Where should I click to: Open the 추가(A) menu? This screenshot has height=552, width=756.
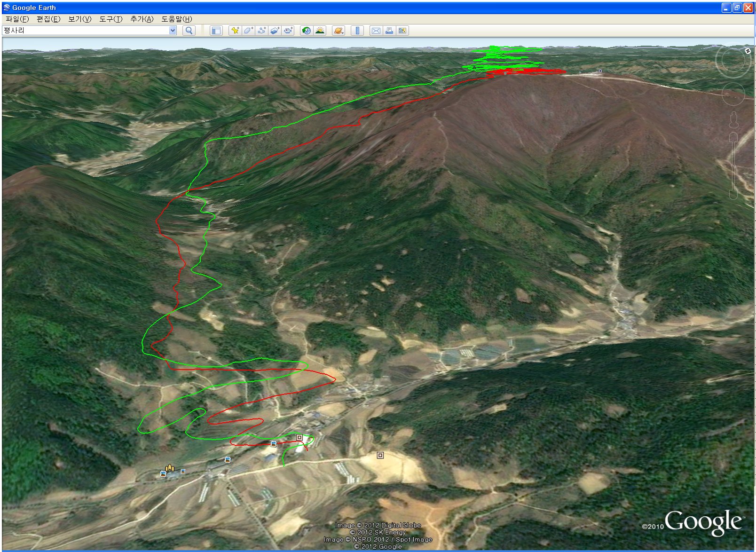(142, 19)
